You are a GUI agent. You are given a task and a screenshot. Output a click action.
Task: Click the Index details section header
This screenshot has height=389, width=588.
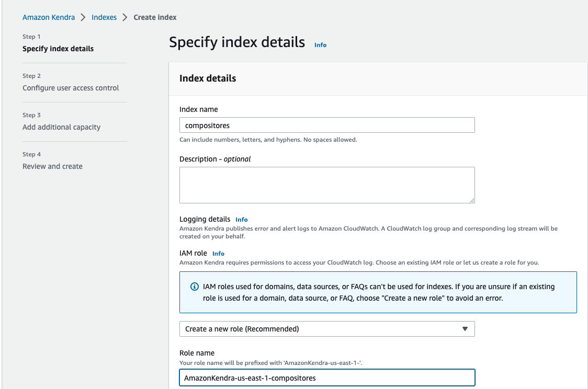(208, 78)
